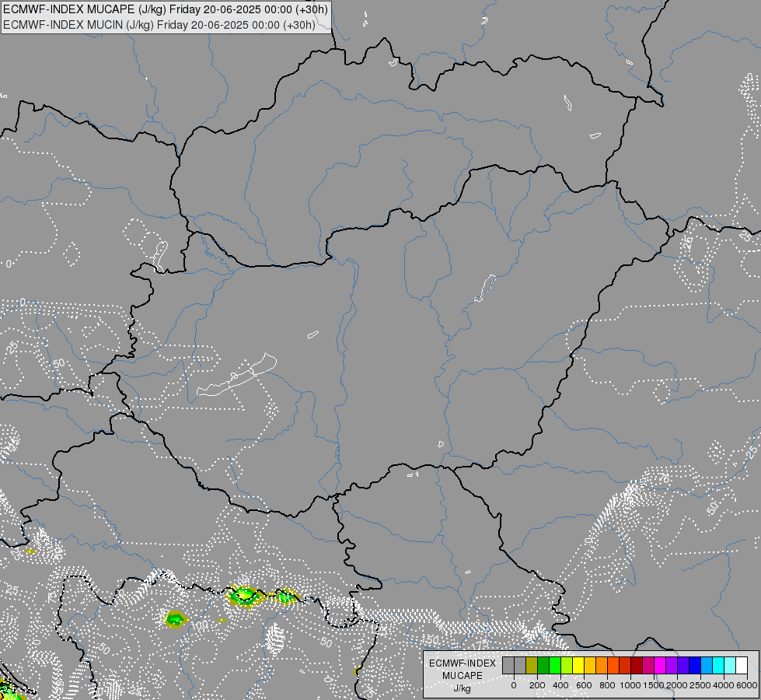Click the legend value 200

[x=537, y=685]
